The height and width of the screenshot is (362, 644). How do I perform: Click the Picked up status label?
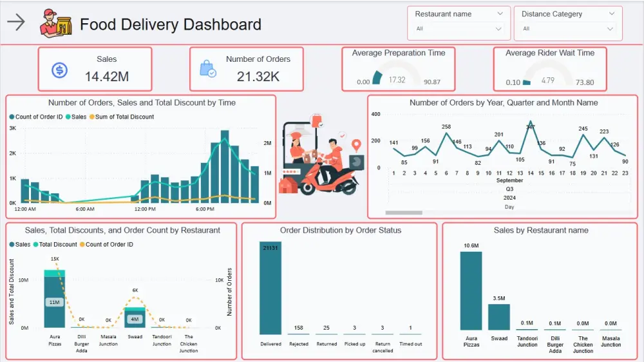click(x=354, y=344)
